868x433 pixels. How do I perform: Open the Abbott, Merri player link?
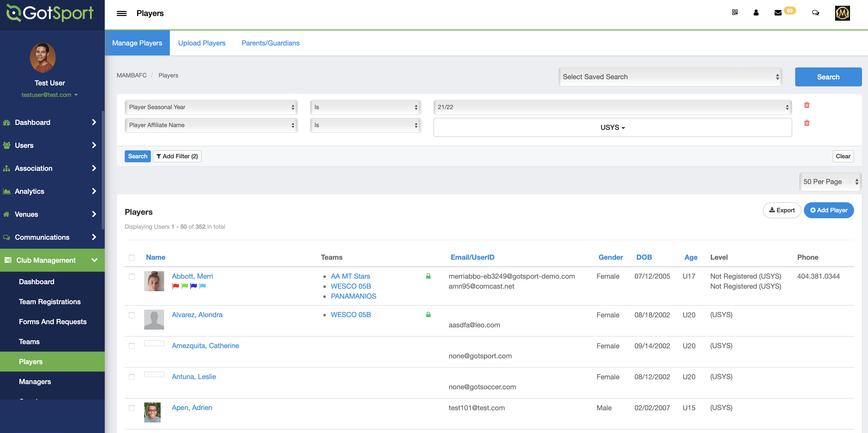coord(192,276)
